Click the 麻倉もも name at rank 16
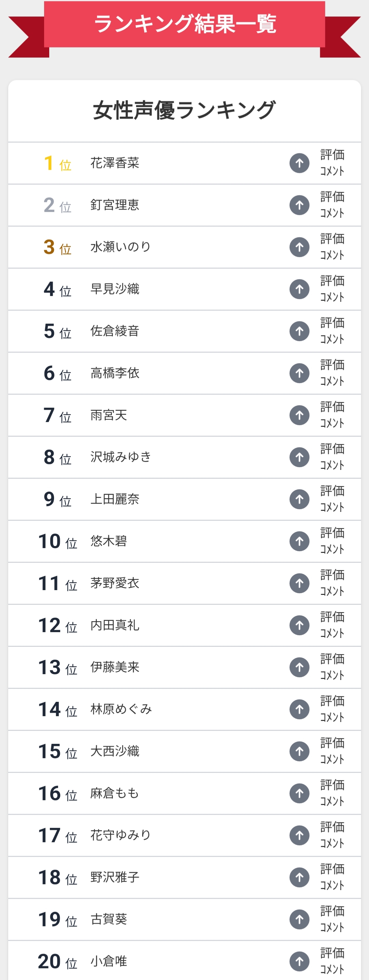Screen dimensions: 369x980 (x=114, y=793)
